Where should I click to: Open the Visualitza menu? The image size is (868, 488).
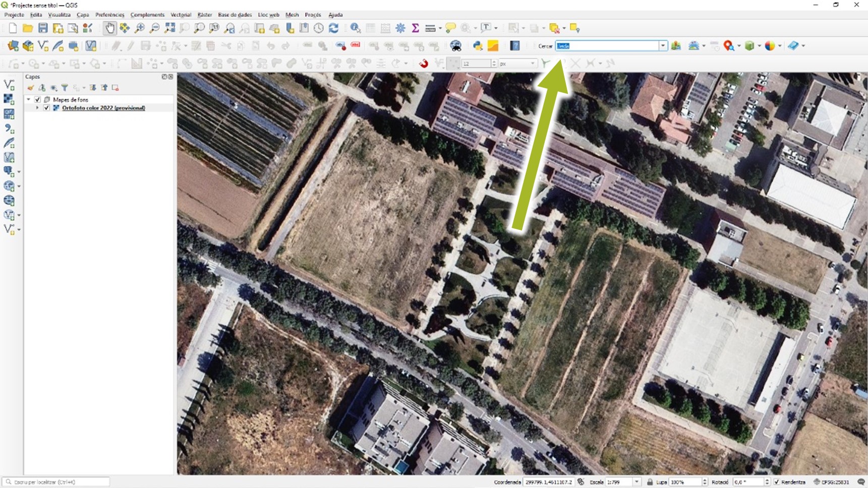[x=60, y=15]
